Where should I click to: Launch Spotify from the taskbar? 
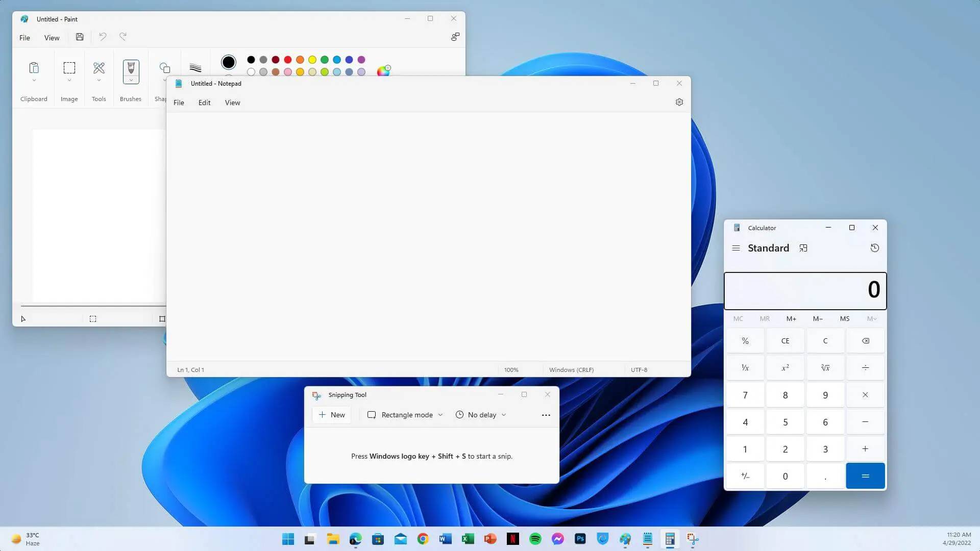[535, 539]
